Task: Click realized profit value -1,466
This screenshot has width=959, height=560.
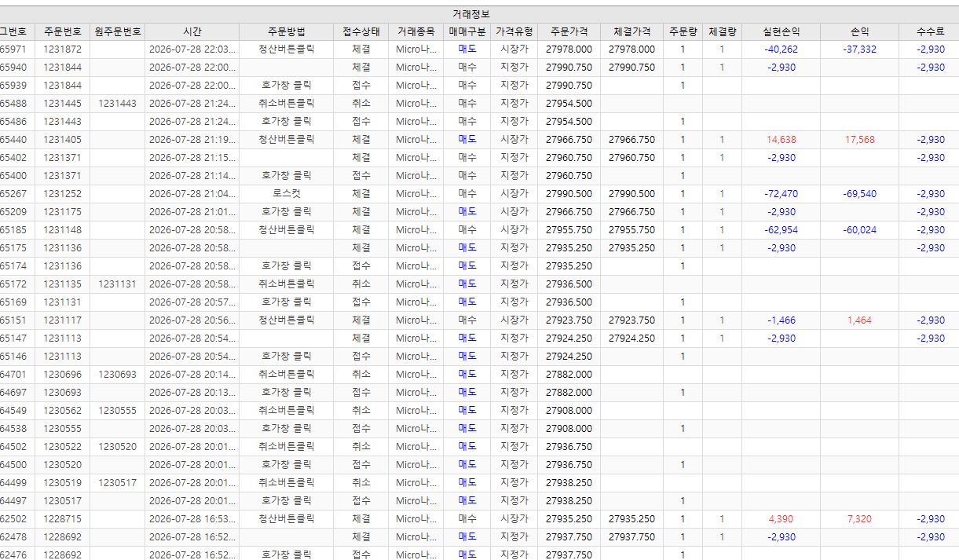Action: 781,320
